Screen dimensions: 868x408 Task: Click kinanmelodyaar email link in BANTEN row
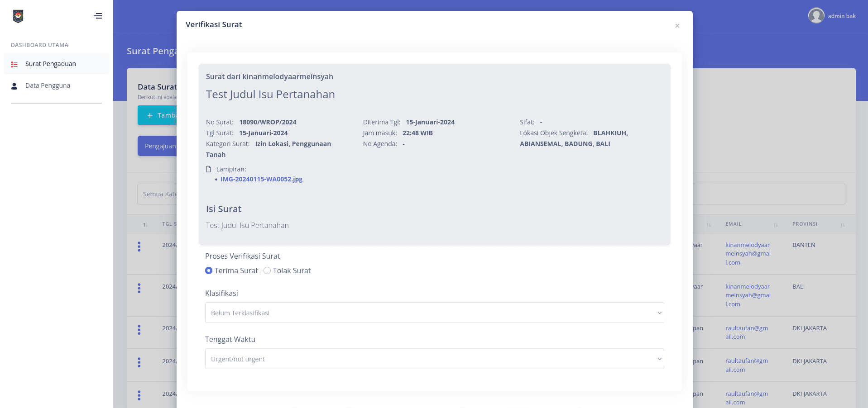[x=748, y=254]
